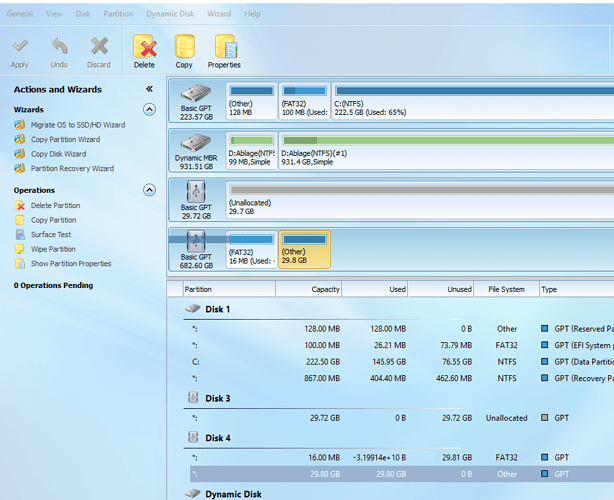The image size is (614, 500).
Task: Click the Delete Partition operation icon
Action: click(20, 206)
